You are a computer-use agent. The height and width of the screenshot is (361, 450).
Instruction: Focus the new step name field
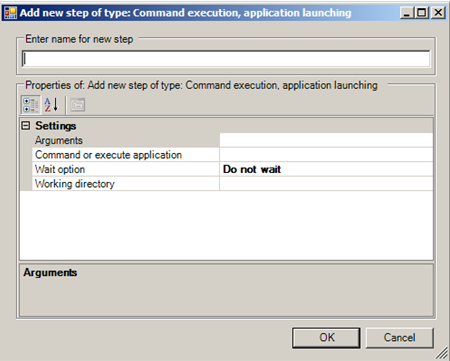point(226,59)
